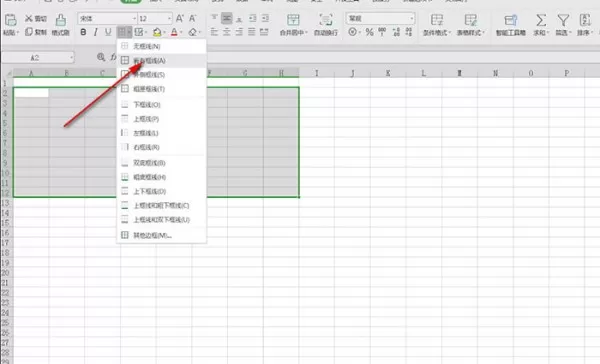Click the currency circle icon
Screen dimensions: 600x364
[352, 32]
